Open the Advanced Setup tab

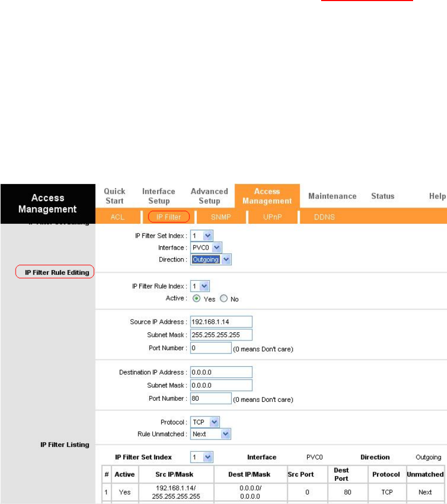[x=209, y=196]
